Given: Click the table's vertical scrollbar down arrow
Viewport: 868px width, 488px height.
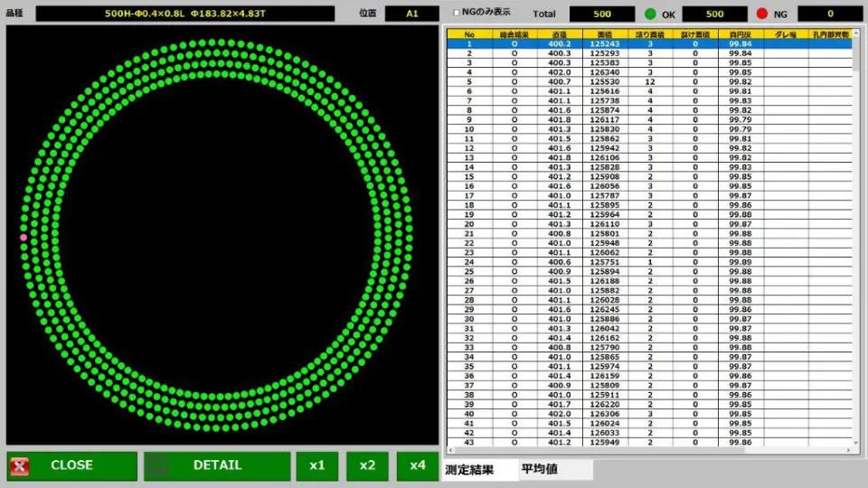Looking at the screenshot, I should click(x=856, y=443).
